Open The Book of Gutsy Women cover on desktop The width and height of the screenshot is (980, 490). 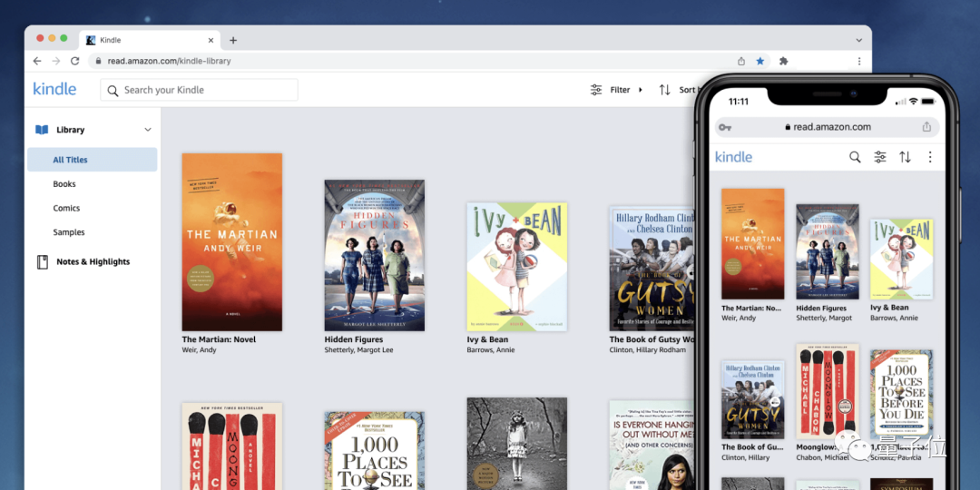652,269
